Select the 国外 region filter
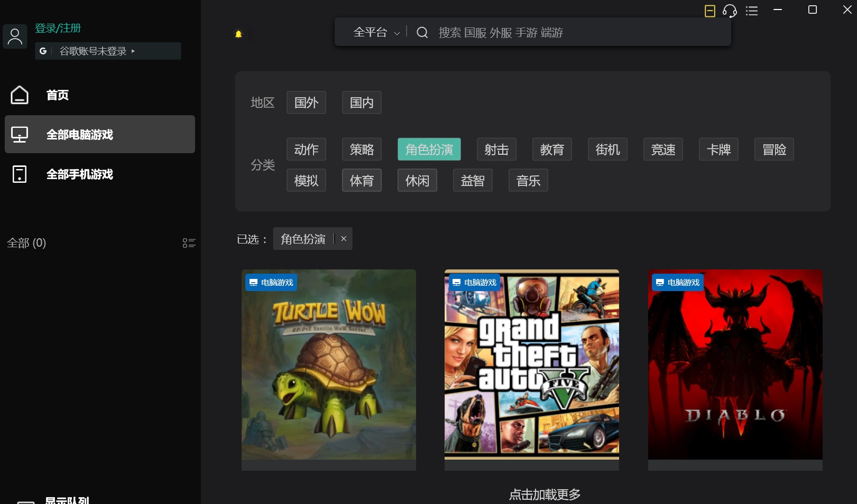The image size is (857, 504). click(306, 102)
